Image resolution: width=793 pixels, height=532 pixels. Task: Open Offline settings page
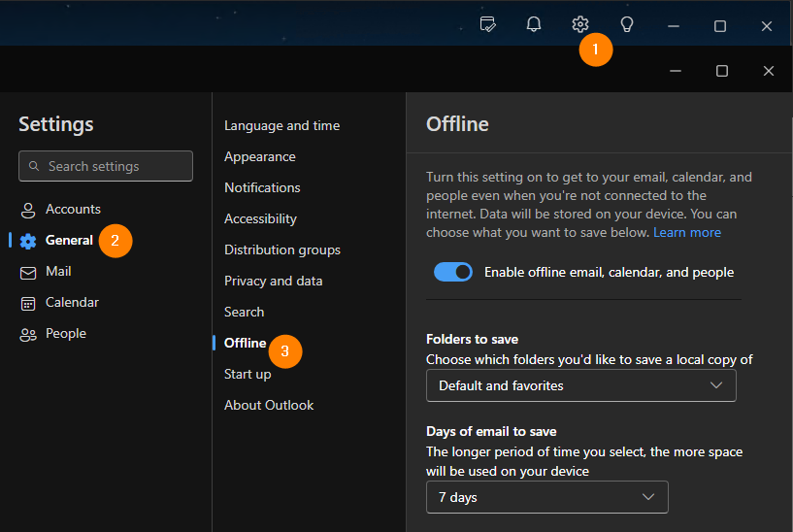(x=245, y=343)
